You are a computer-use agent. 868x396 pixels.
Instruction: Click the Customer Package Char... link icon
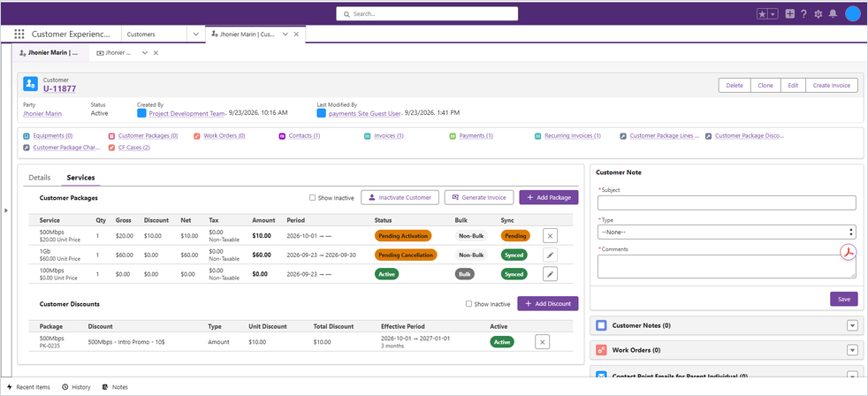pos(27,148)
